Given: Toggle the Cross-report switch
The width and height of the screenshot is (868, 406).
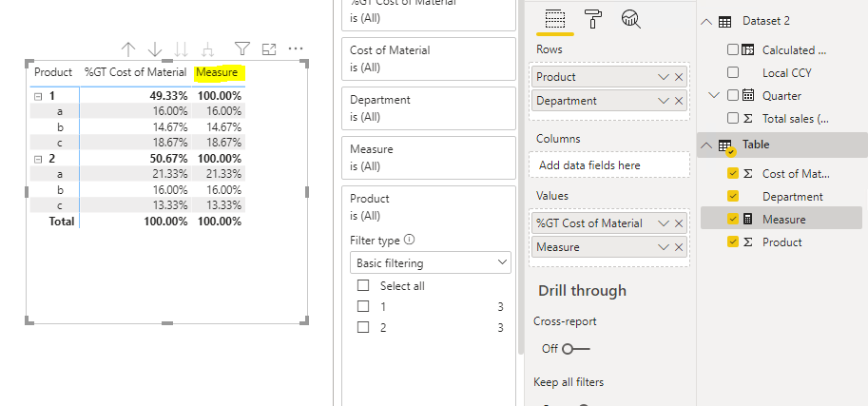Looking at the screenshot, I should pos(576,349).
